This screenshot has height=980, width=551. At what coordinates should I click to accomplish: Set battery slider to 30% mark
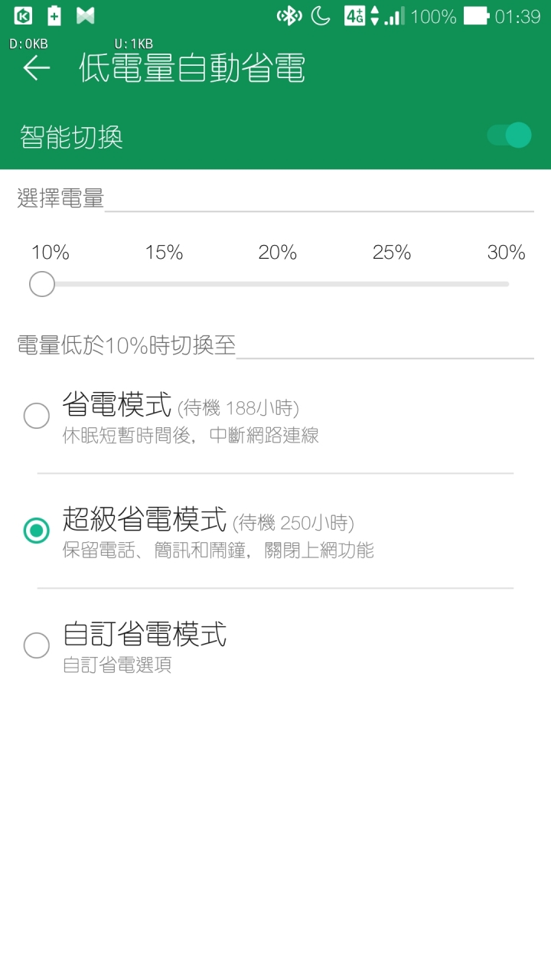507,284
